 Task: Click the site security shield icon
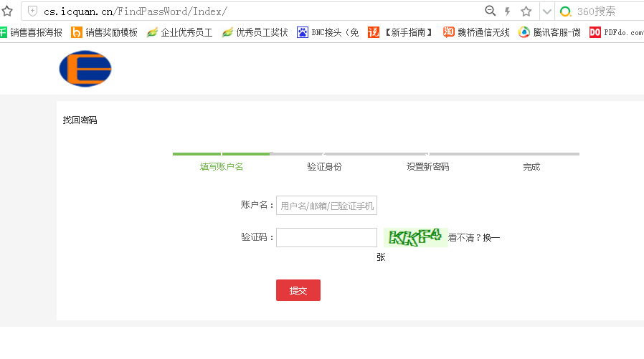tap(32, 11)
